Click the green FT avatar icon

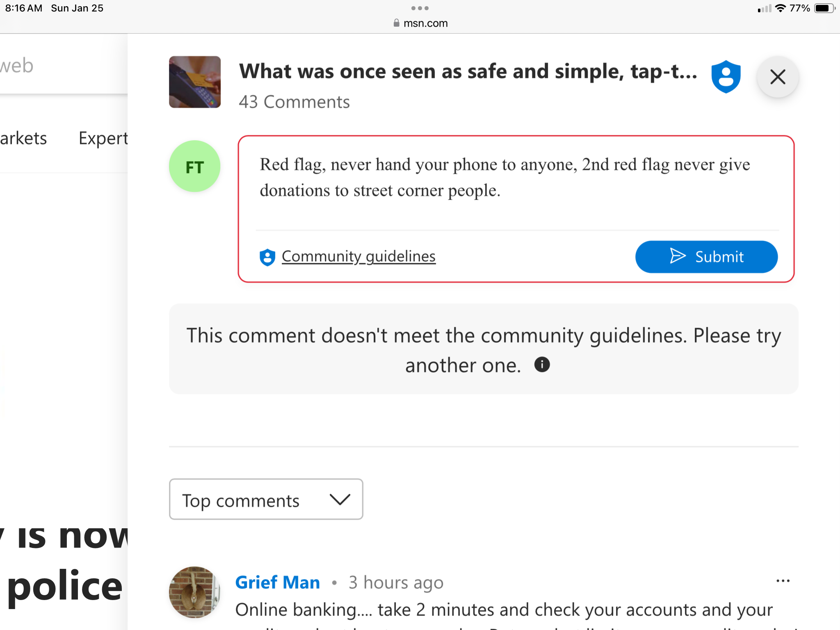194,166
